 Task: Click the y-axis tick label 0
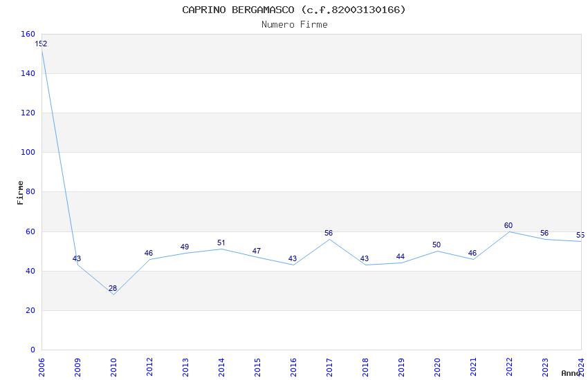point(33,350)
